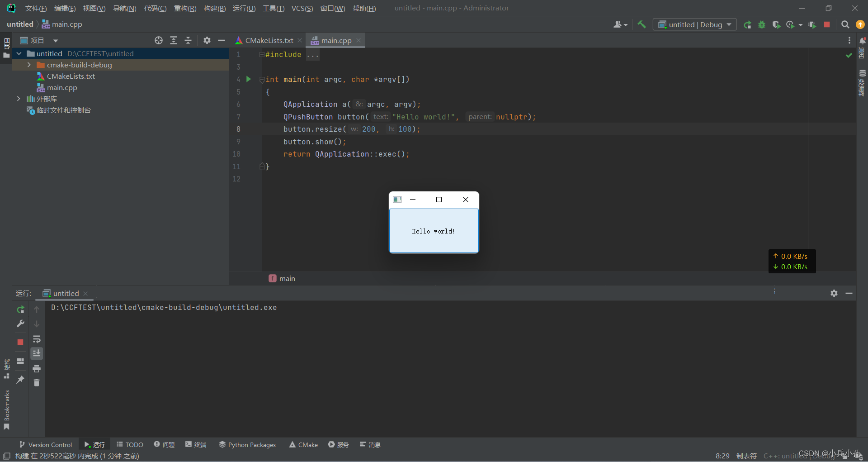
Task: Open the 问题 tool window
Action: pos(164,445)
